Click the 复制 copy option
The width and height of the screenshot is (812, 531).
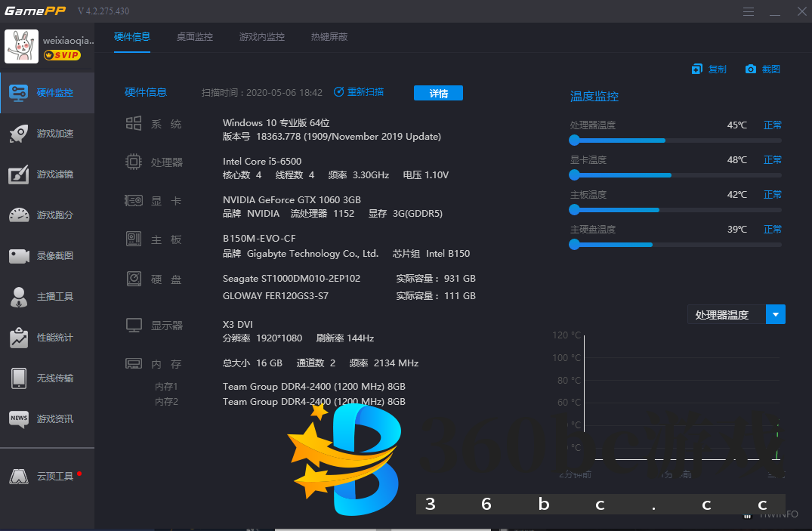point(710,69)
